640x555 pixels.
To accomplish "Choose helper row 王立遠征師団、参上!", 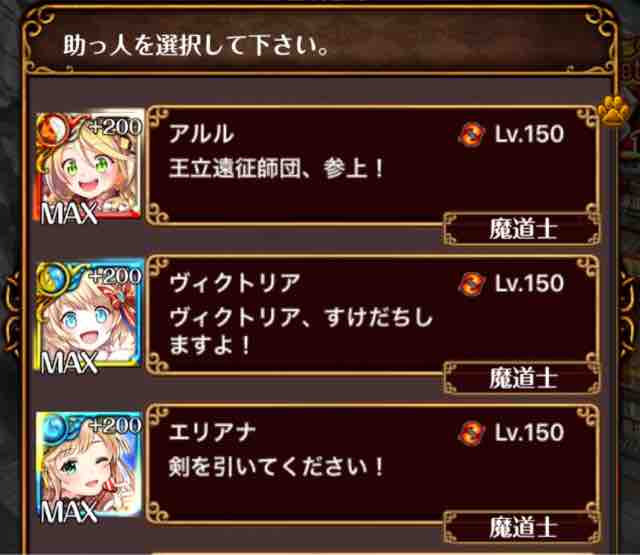I will pos(373,166).
